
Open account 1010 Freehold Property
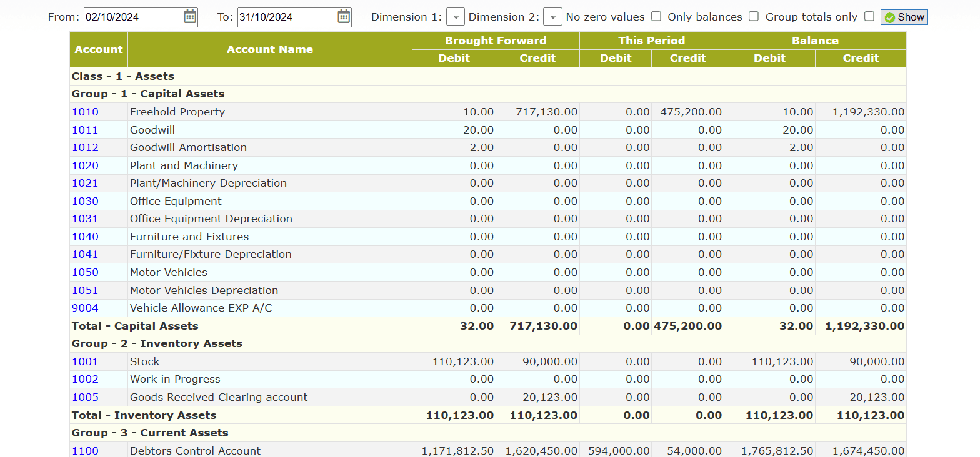[x=85, y=112]
